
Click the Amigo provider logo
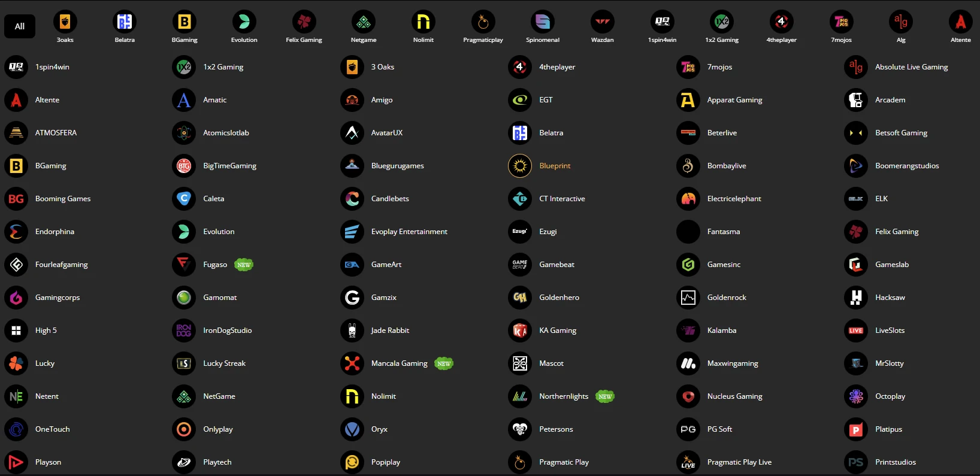click(x=352, y=100)
